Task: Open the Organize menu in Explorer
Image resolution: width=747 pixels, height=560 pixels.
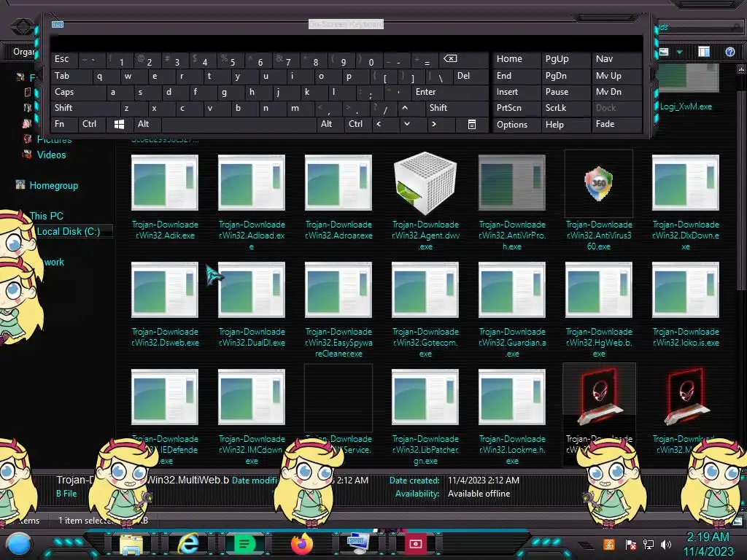Action: click(23, 52)
